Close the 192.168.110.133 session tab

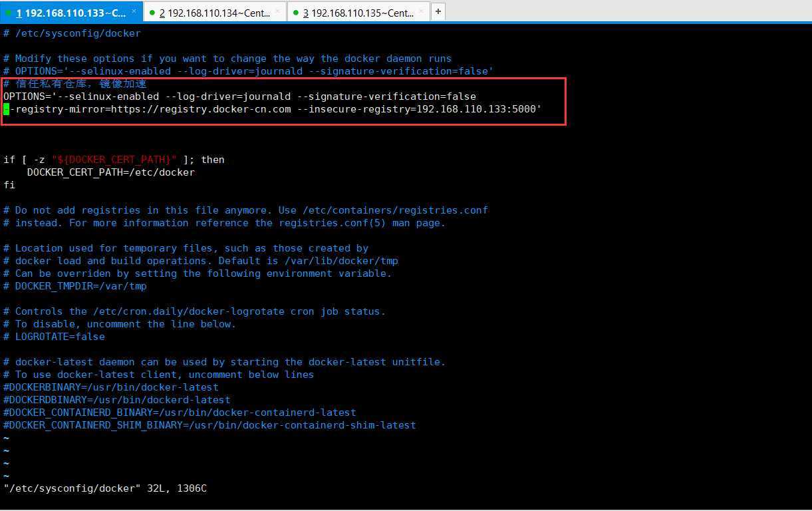[134, 12]
